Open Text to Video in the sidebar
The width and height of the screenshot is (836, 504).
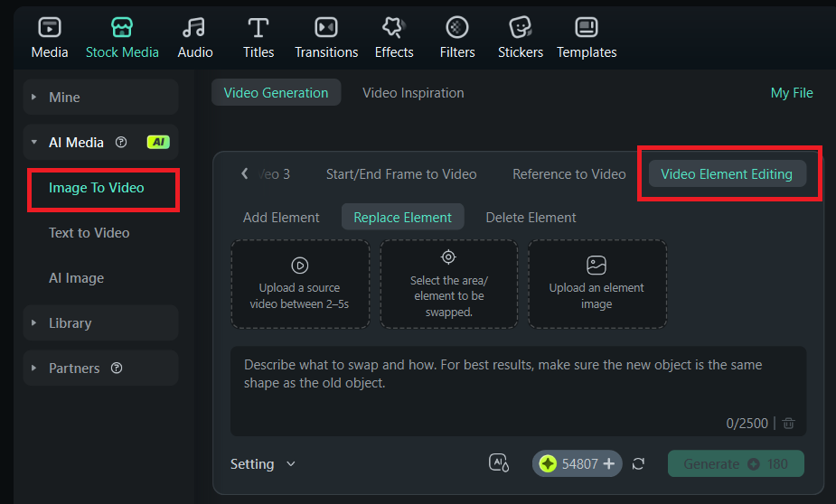click(89, 233)
